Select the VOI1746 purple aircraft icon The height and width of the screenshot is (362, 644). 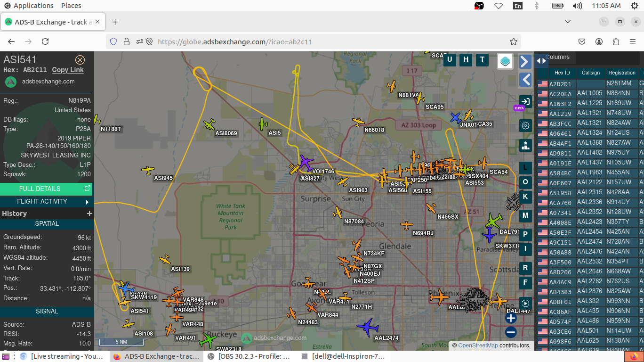[306, 163]
